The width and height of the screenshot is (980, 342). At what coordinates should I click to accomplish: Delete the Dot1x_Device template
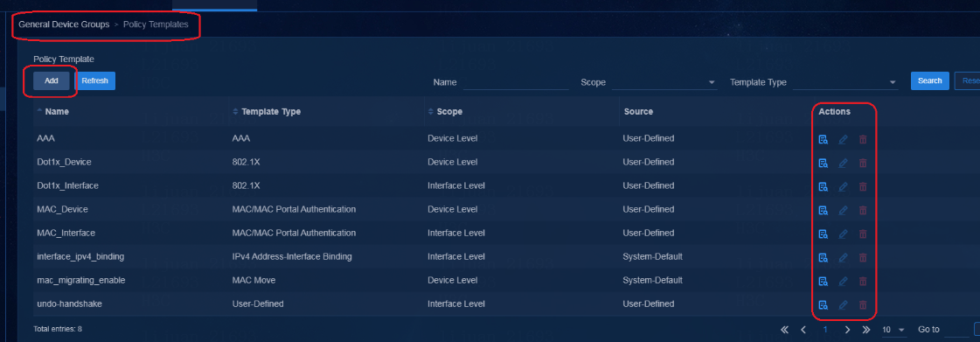point(863,164)
